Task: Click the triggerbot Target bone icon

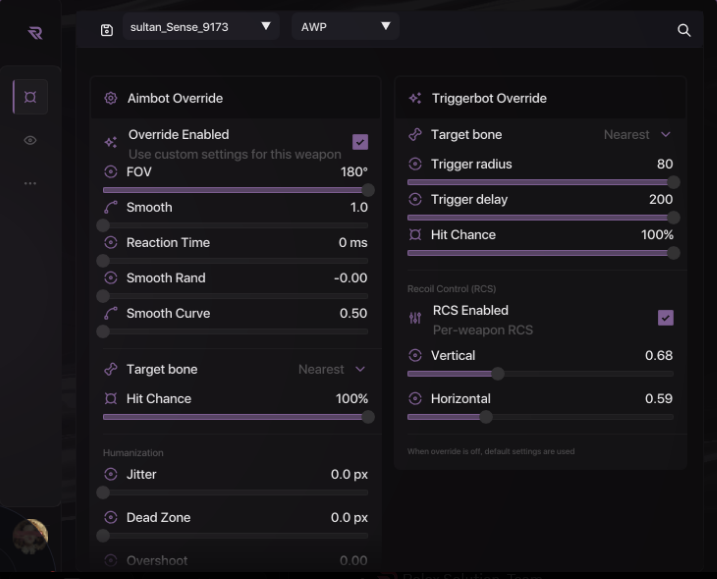Action: coord(415,134)
